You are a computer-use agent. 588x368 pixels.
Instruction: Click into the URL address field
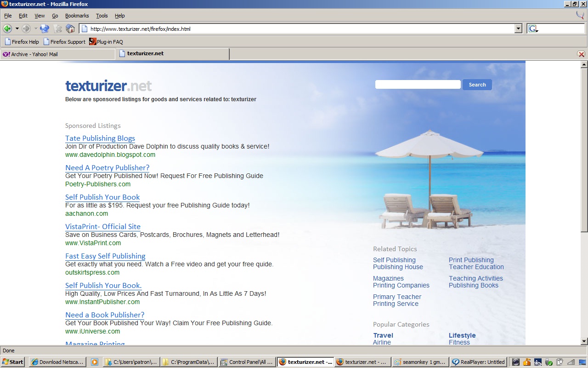click(301, 29)
